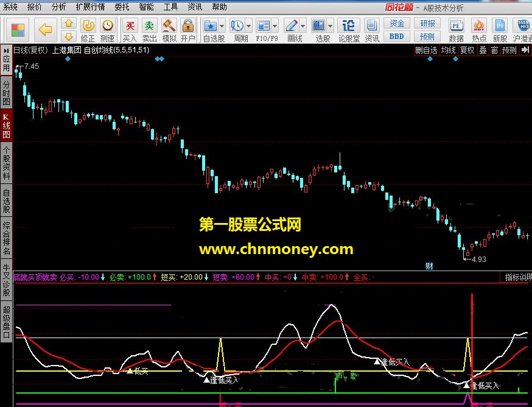This screenshot has height=407, width=532.
Task: Toggle 均线 display on chart
Action: pos(449,50)
